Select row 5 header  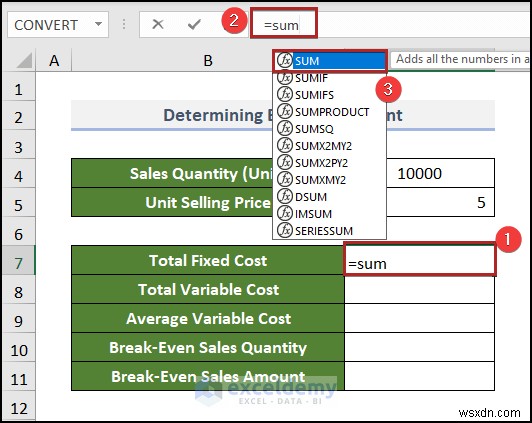(18, 205)
